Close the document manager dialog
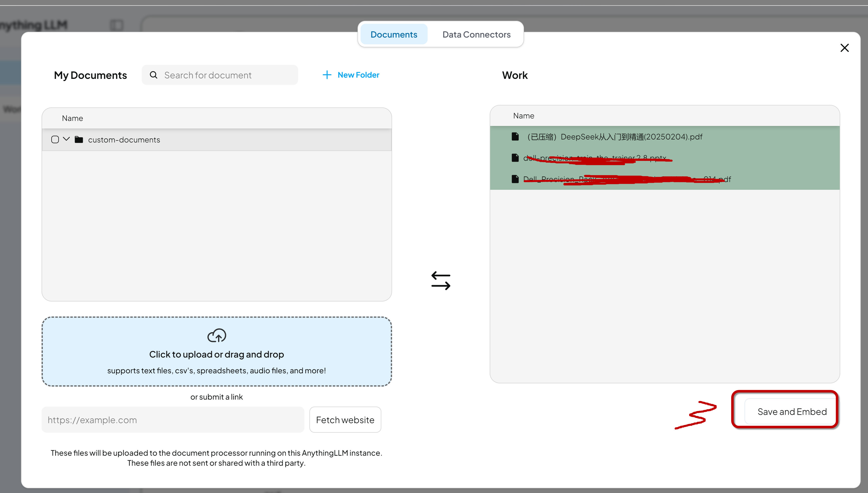Image resolution: width=868 pixels, height=493 pixels. 844,48
